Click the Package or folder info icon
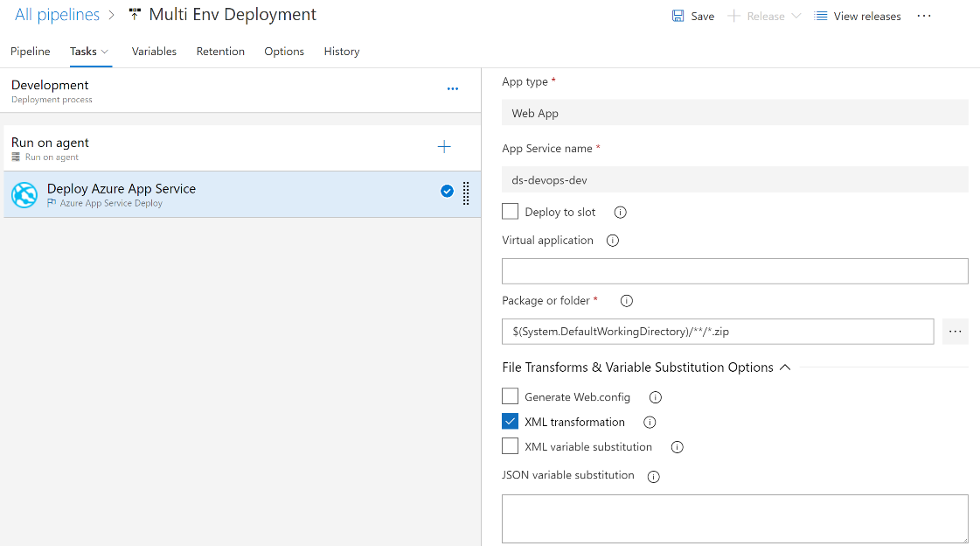980x546 pixels. (626, 301)
